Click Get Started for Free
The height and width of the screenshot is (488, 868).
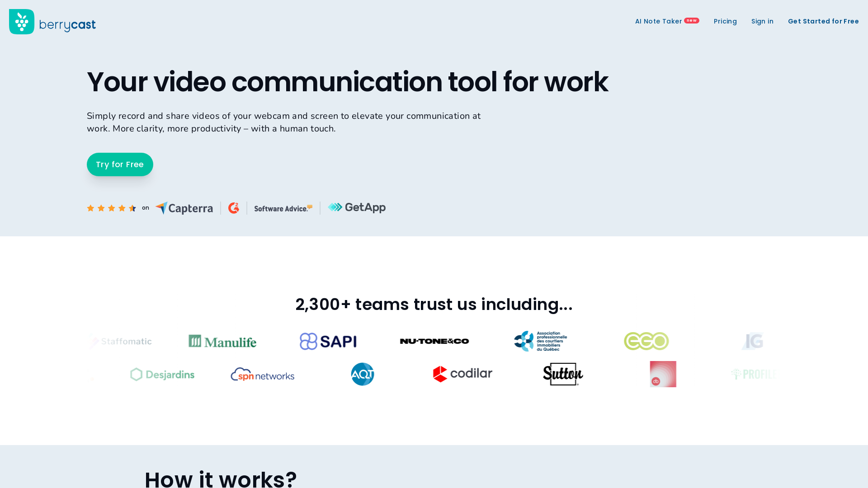pos(823,21)
